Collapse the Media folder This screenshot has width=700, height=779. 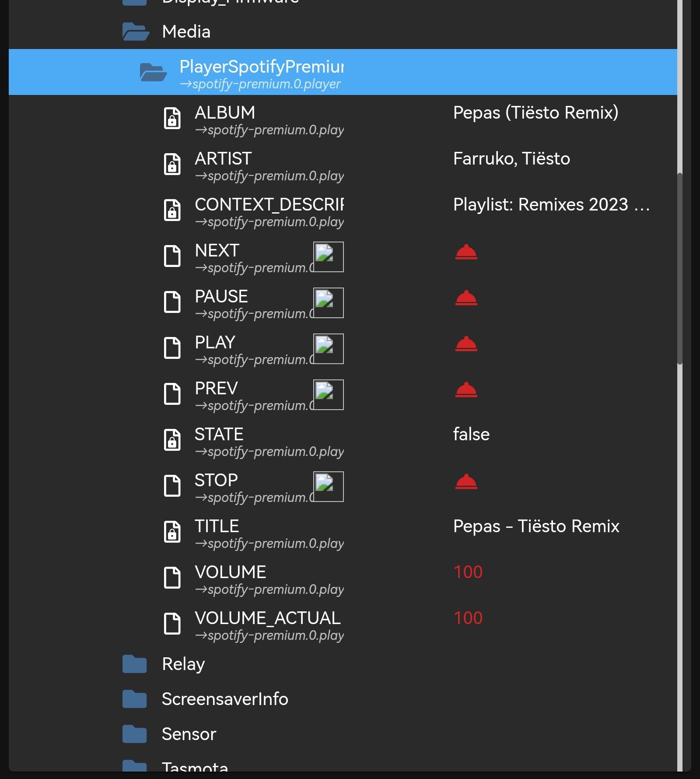136,32
